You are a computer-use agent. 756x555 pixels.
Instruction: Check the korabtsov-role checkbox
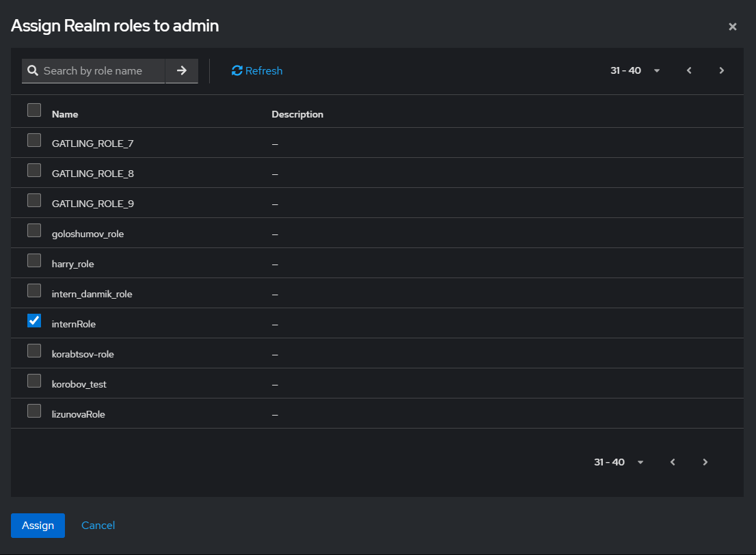pos(34,351)
